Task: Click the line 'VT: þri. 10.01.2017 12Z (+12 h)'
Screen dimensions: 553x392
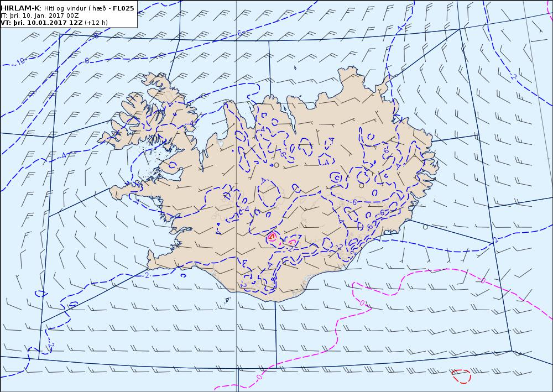Action: click(x=54, y=23)
